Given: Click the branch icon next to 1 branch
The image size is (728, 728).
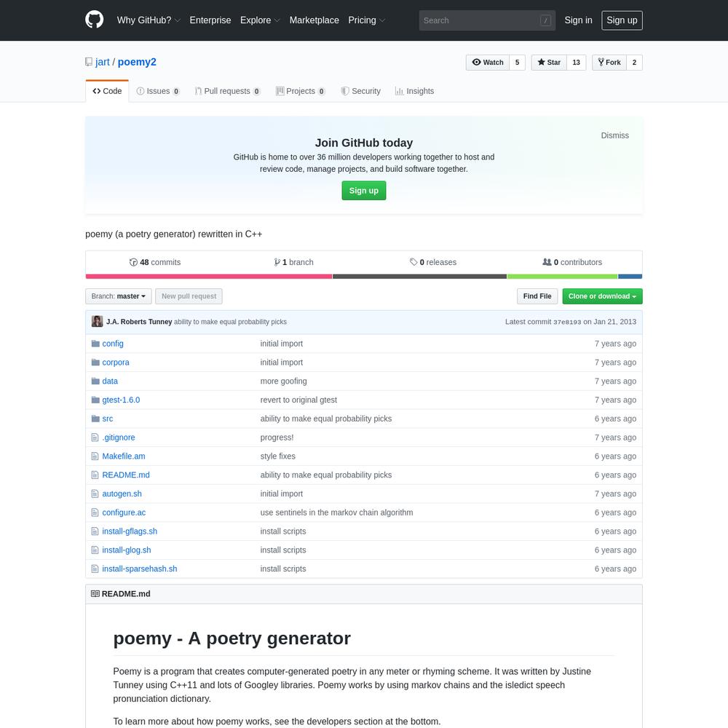Looking at the screenshot, I should pyautogui.click(x=277, y=262).
